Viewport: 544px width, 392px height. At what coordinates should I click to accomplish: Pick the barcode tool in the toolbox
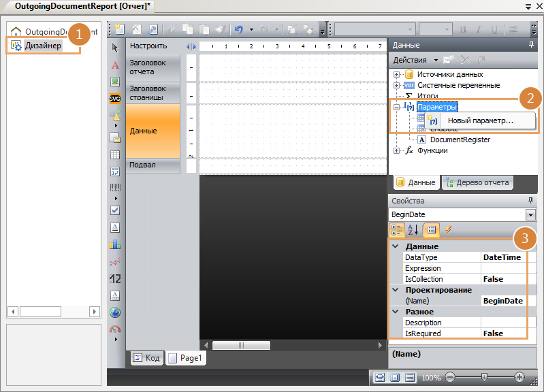[x=115, y=187]
